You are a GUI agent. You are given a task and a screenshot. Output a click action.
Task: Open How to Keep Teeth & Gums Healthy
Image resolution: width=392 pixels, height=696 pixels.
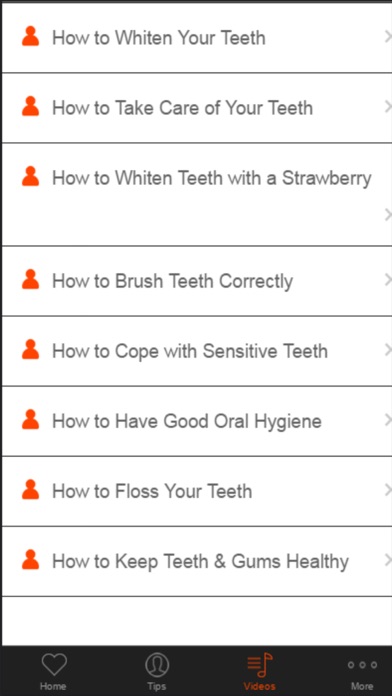click(x=196, y=562)
